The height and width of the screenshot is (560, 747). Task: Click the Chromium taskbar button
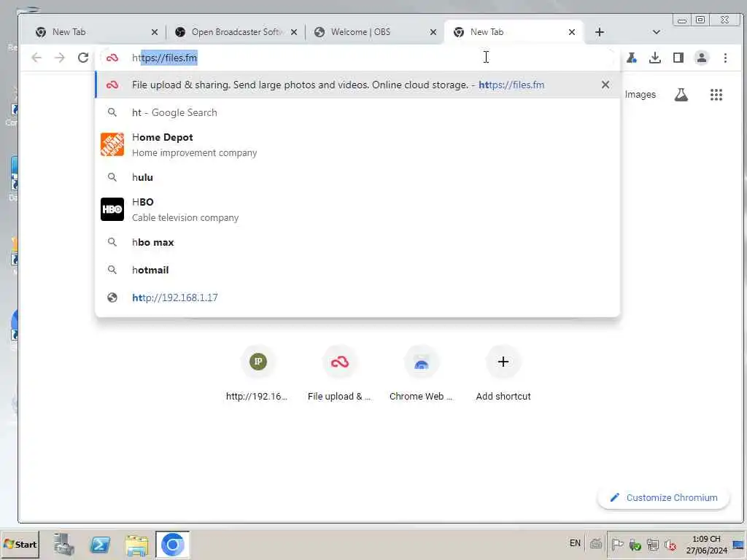pos(172,544)
